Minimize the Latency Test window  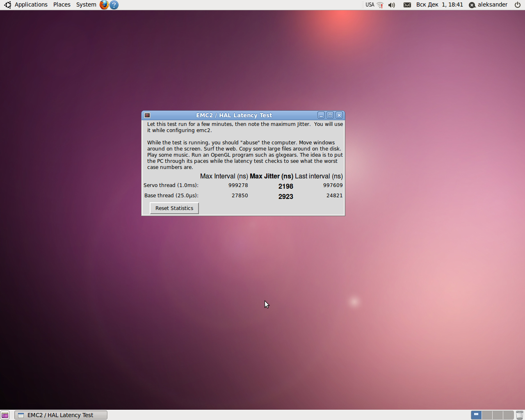coord(321,115)
